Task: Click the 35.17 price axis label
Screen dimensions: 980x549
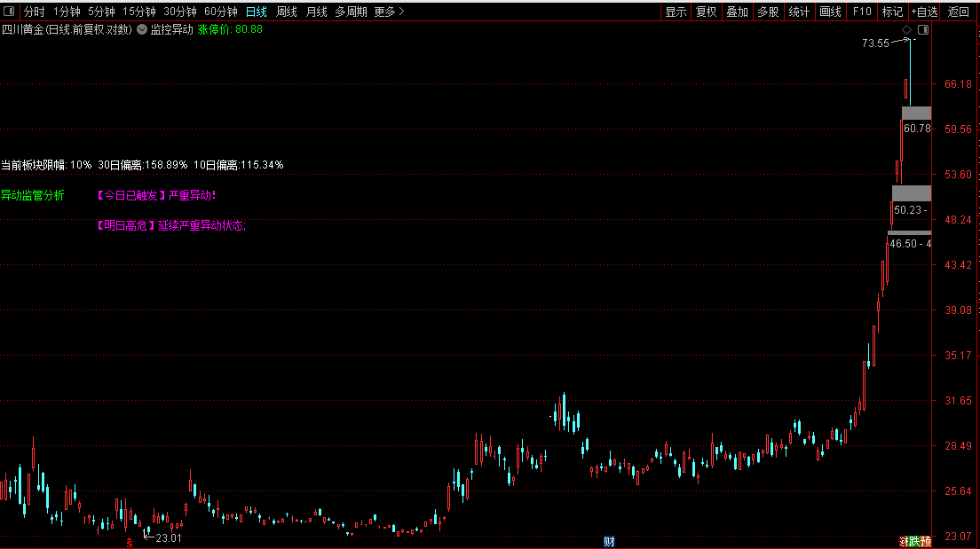Action: coord(958,356)
